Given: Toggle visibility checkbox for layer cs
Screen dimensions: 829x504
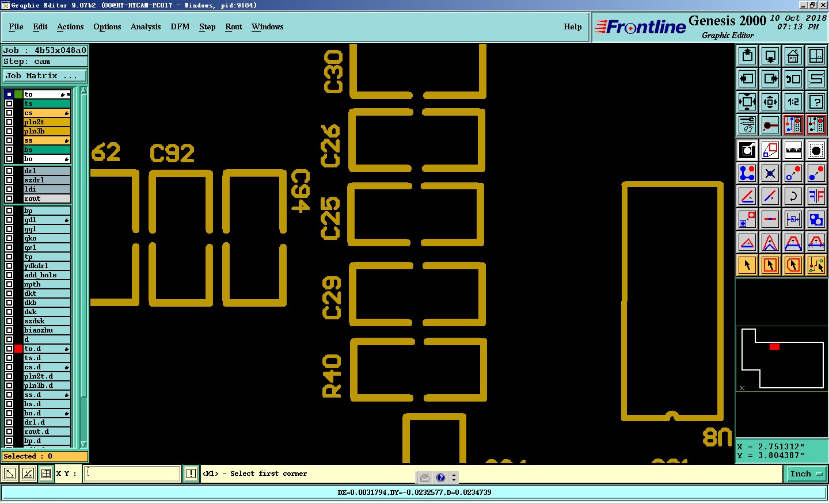Looking at the screenshot, I should (x=9, y=113).
